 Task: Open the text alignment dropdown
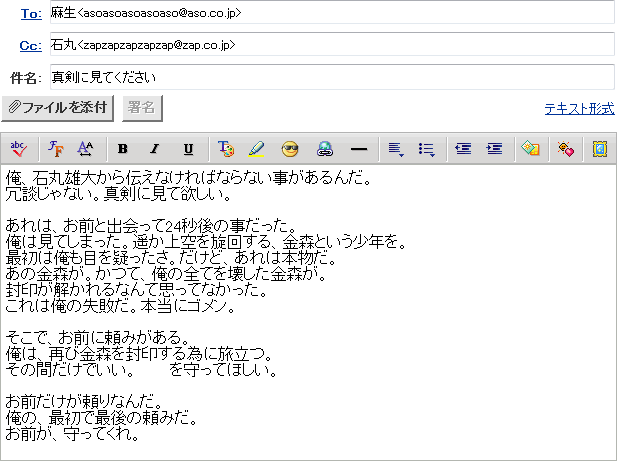point(396,149)
